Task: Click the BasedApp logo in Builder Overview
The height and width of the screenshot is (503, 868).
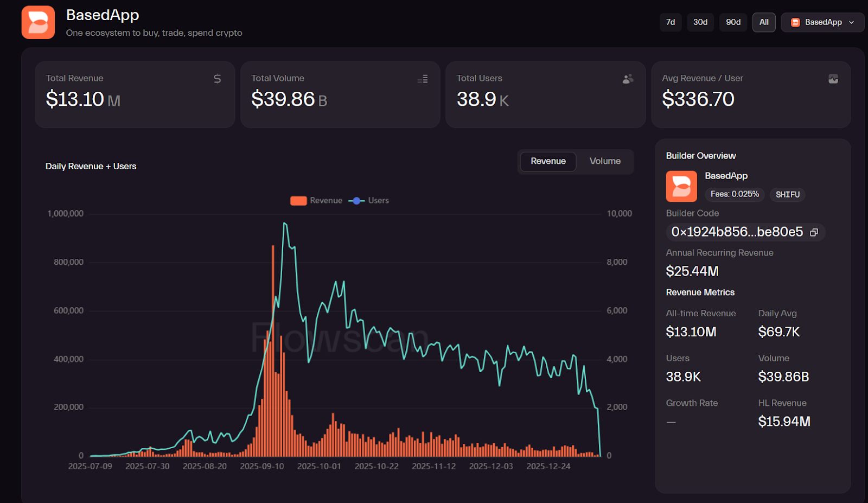Action: (x=681, y=186)
